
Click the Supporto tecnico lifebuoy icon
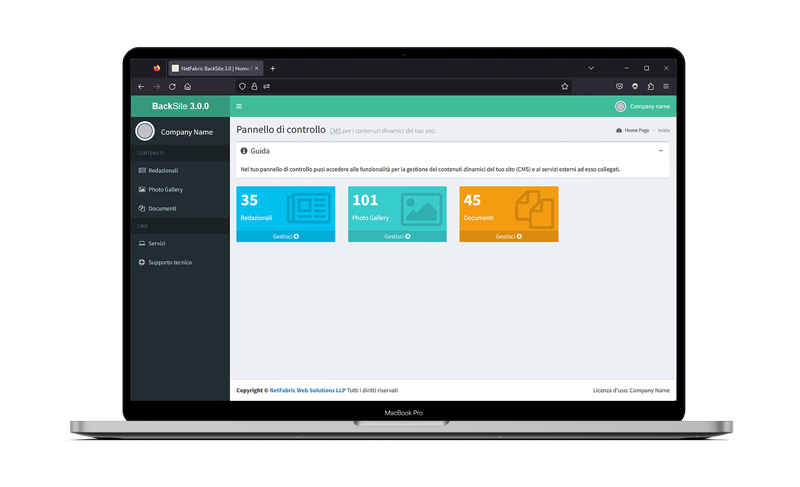[141, 262]
